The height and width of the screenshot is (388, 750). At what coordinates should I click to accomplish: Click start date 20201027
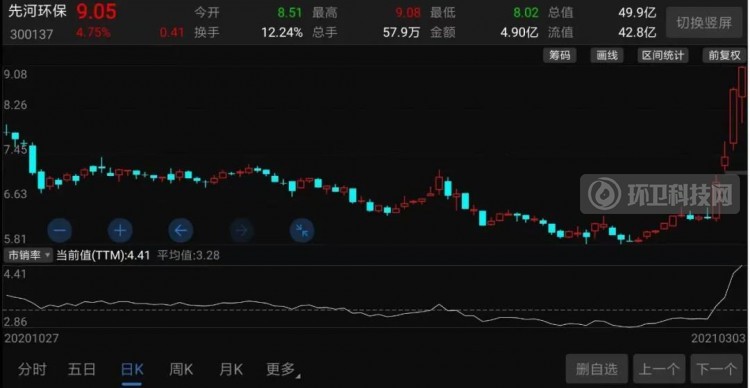click(32, 338)
